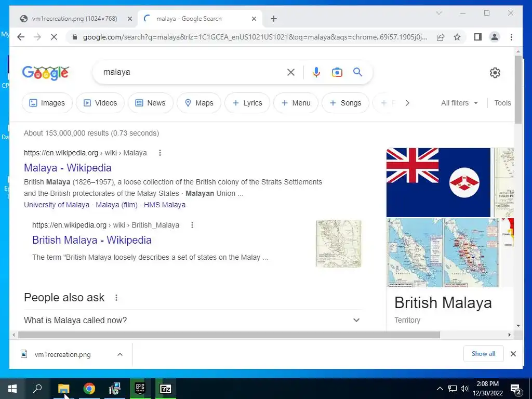This screenshot has width=532, height=399.
Task: Click the browser back arrow
Action: point(21,37)
